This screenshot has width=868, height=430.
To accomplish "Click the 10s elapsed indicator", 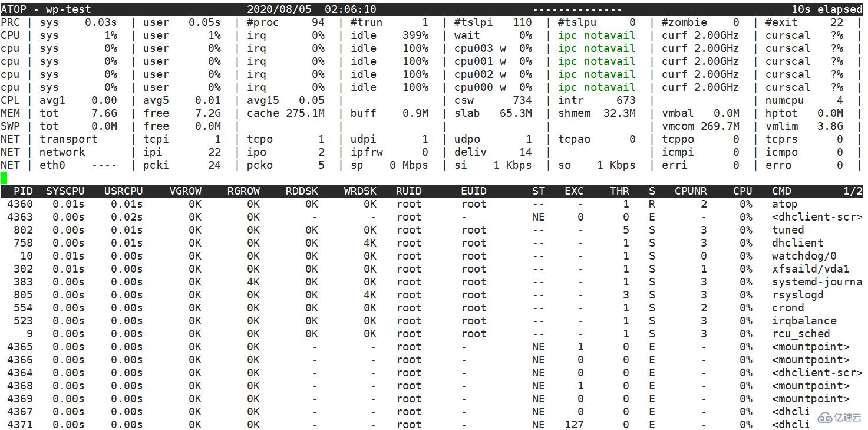I will [x=827, y=9].
